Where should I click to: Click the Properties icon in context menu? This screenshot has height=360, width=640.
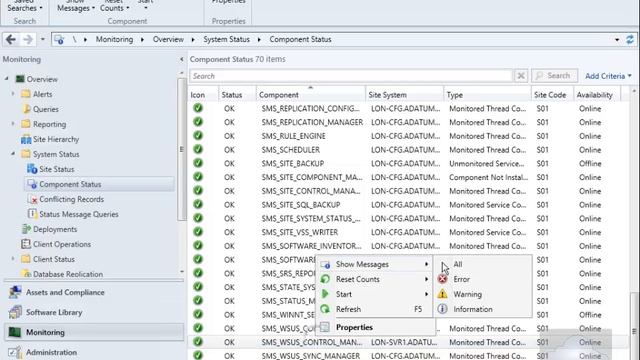click(x=325, y=327)
